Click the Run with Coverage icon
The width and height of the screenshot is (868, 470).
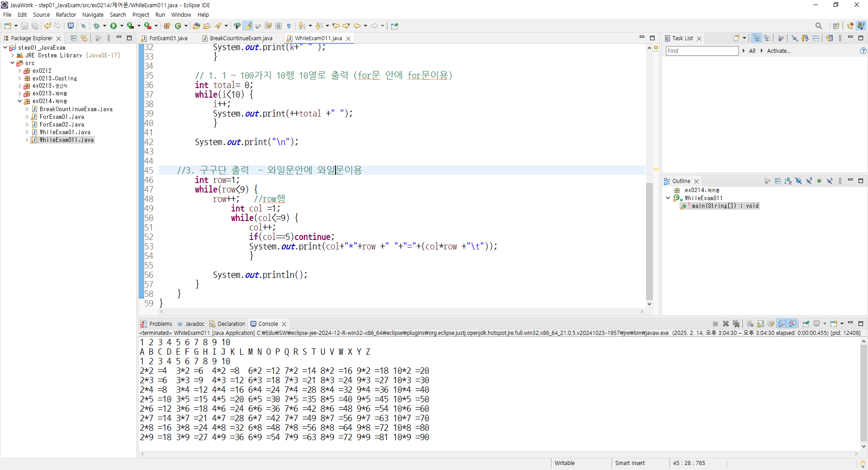[130, 26]
